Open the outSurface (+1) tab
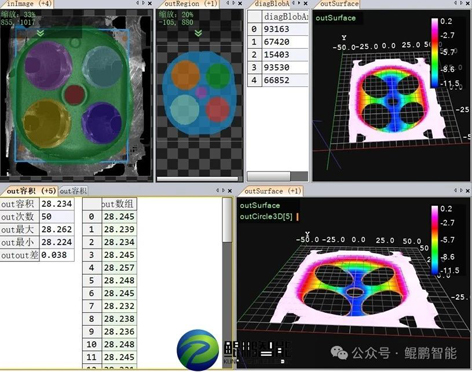Image resolution: width=472 pixels, height=372 pixels. [x=272, y=191]
